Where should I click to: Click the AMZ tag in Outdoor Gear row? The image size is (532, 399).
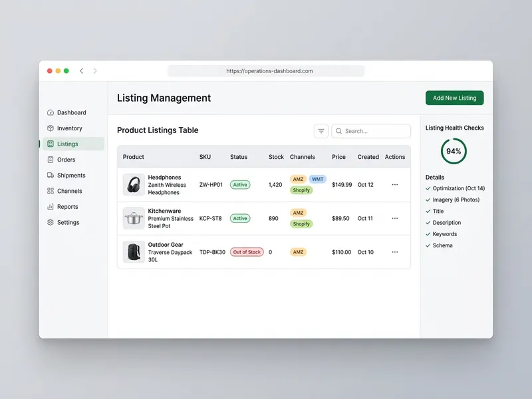[298, 252]
